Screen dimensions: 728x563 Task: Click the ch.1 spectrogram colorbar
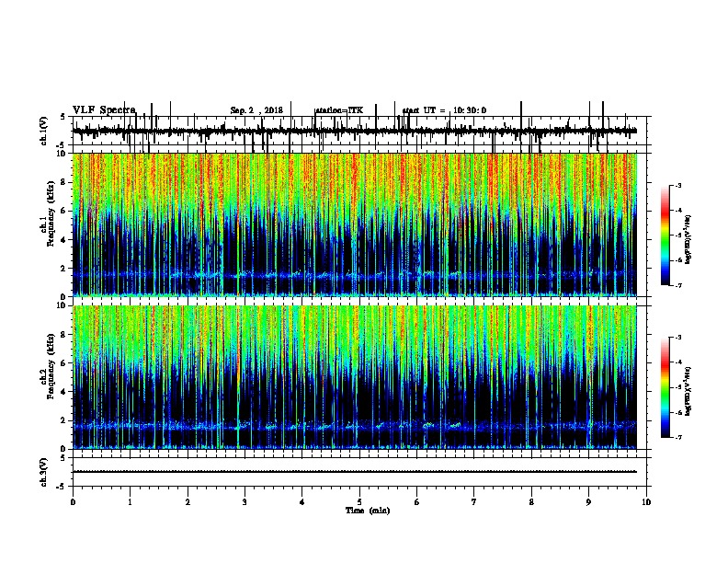click(665, 236)
